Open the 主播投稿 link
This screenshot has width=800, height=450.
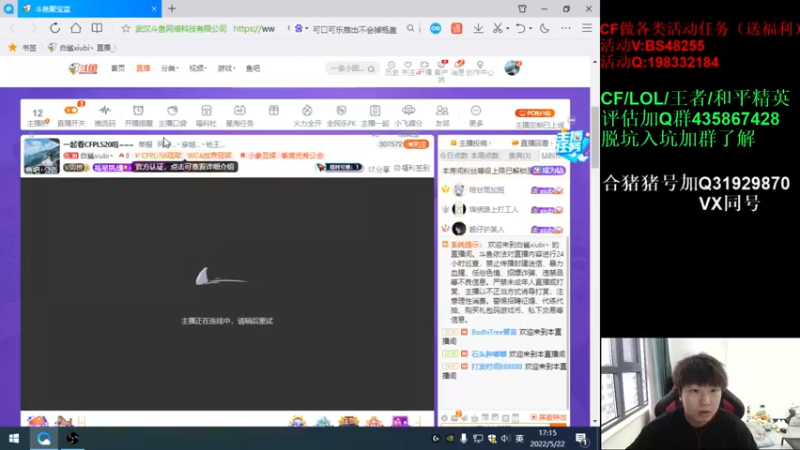(x=469, y=143)
